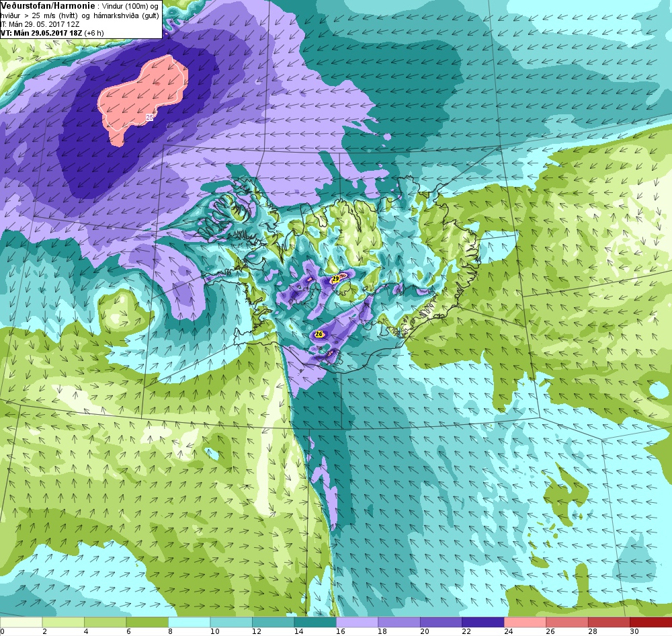This screenshot has width=672, height=636.
Task: Click the yellow "26" maximum gust label
Action: 319,334
